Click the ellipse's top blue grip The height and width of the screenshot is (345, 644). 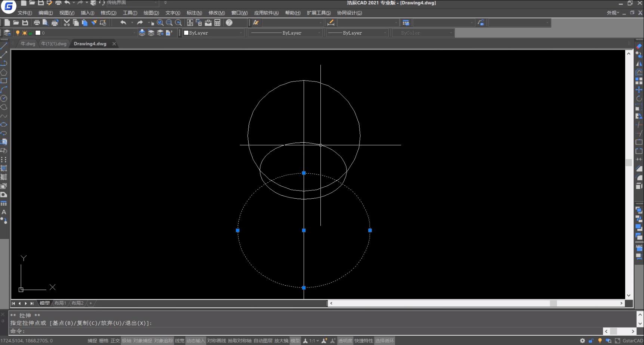[304, 173]
